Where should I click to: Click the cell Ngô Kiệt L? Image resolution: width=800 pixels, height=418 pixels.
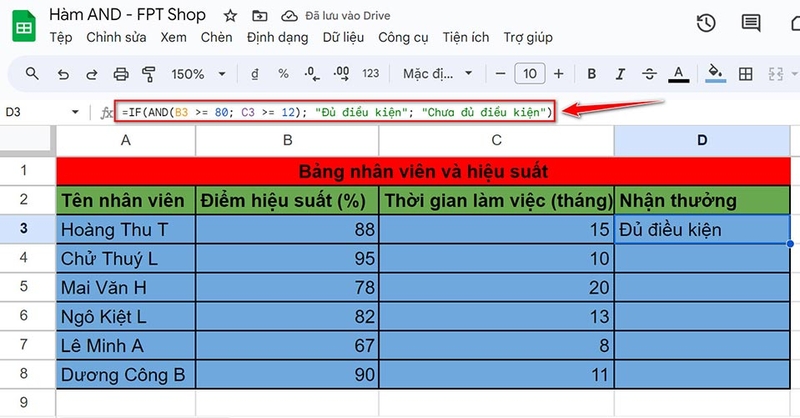126,317
